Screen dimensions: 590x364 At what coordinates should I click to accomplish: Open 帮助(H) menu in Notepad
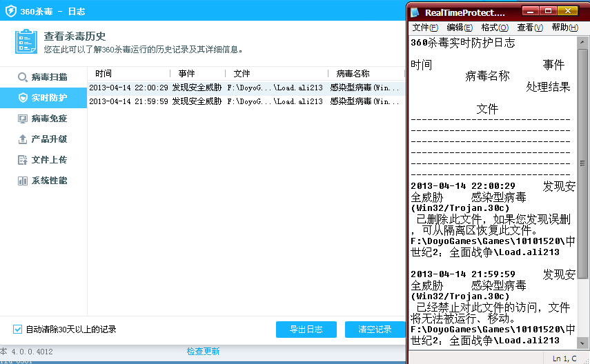point(564,28)
